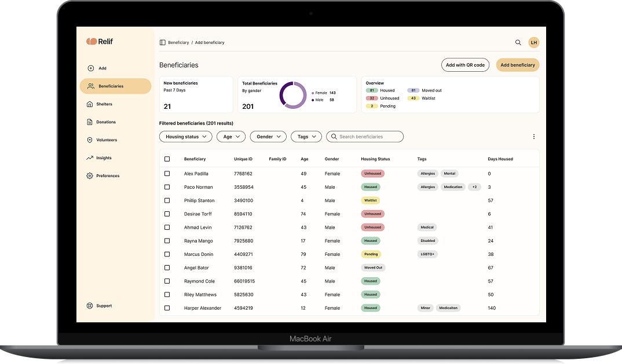Click the name Riley Matthews

(200, 295)
